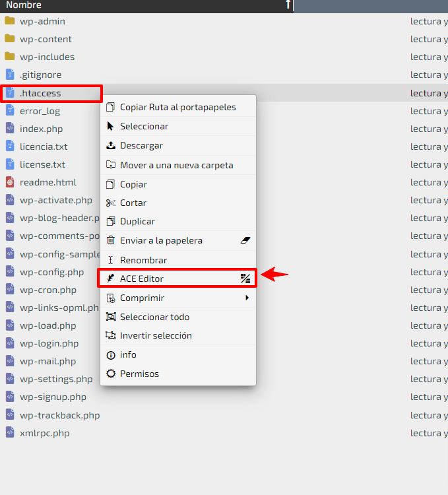Select the wp-mail.php file name
448x495 pixels.
pos(48,361)
